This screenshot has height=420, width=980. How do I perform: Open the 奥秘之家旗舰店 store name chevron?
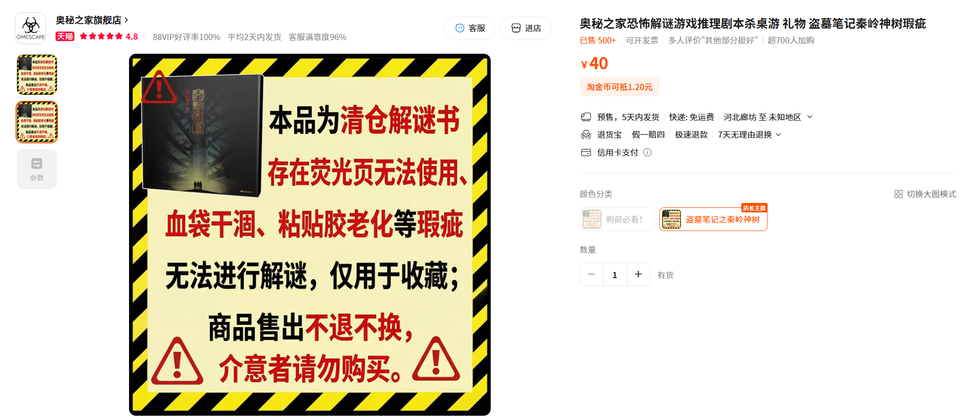pyautogui.click(x=126, y=20)
